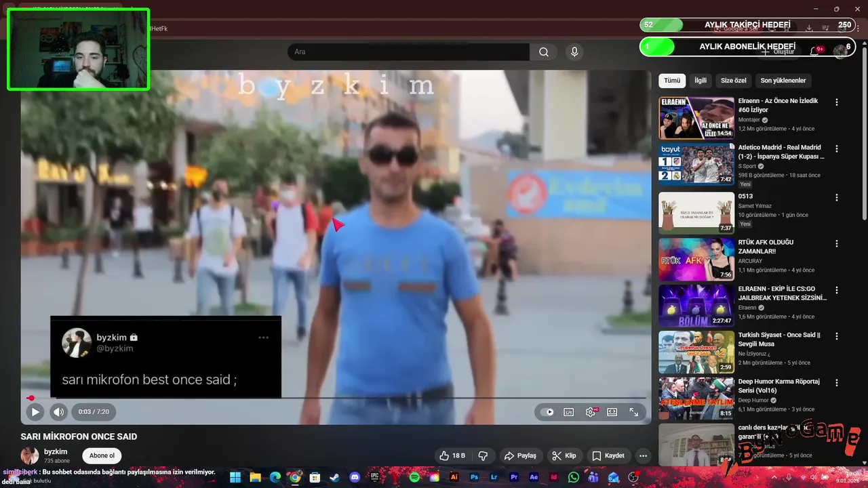Select the Size özel filter chip
The height and width of the screenshot is (488, 868).
click(x=733, y=81)
